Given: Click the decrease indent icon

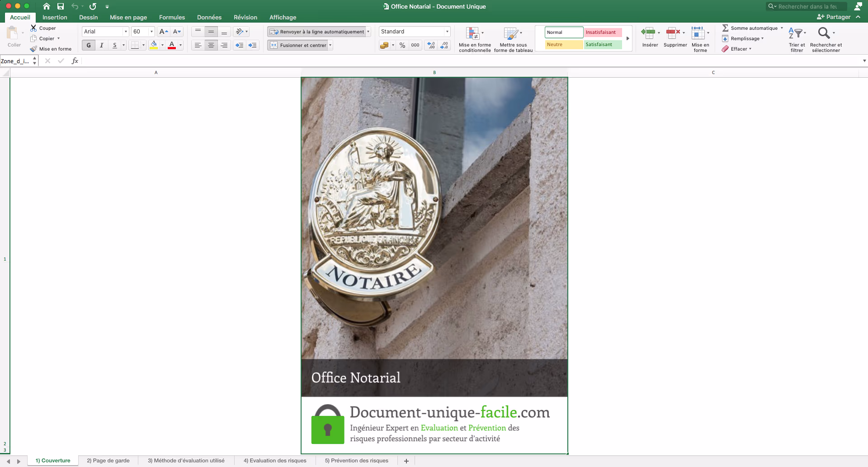Looking at the screenshot, I should coord(240,45).
